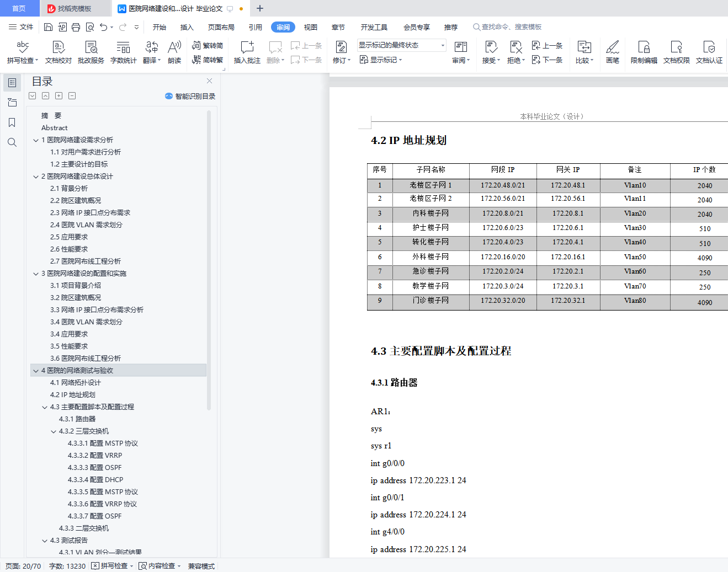Screen dimensions: 728x572
Task: Open 显示标记的最终状态 markup display combo box
Action: coord(401,45)
